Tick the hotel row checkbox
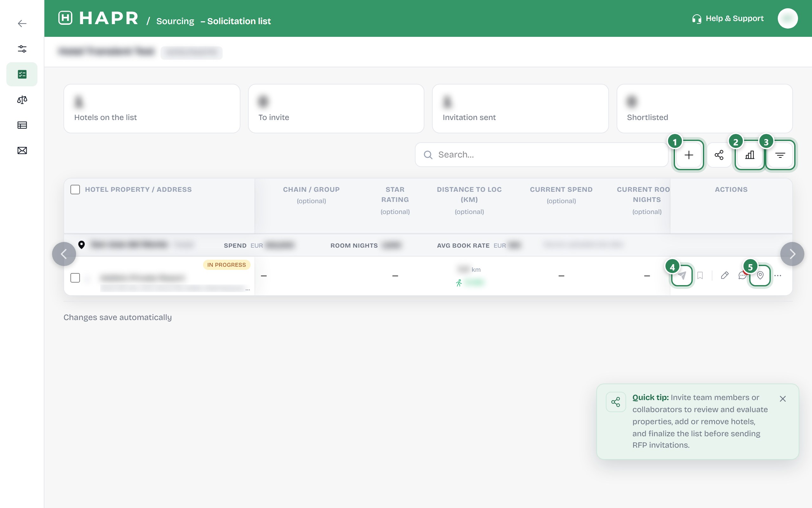The image size is (812, 508). pyautogui.click(x=75, y=278)
